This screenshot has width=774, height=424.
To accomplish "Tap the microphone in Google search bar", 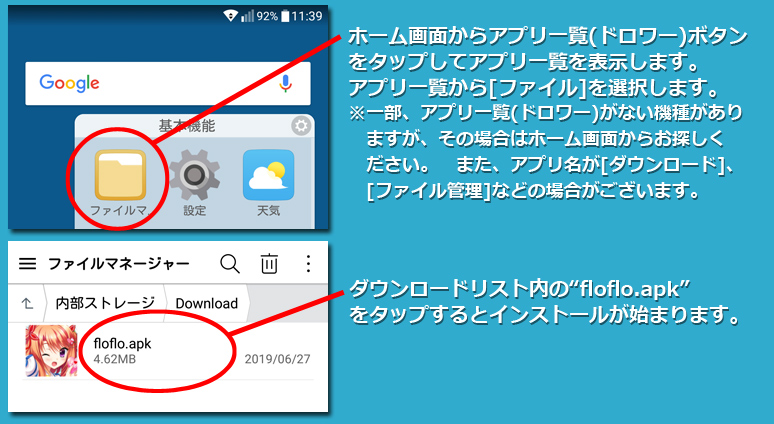I will (285, 83).
